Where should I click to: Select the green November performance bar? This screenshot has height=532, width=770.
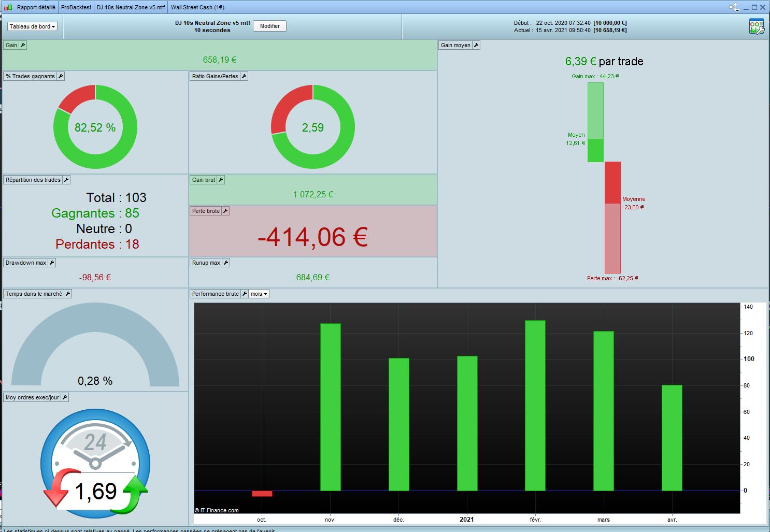(331, 407)
